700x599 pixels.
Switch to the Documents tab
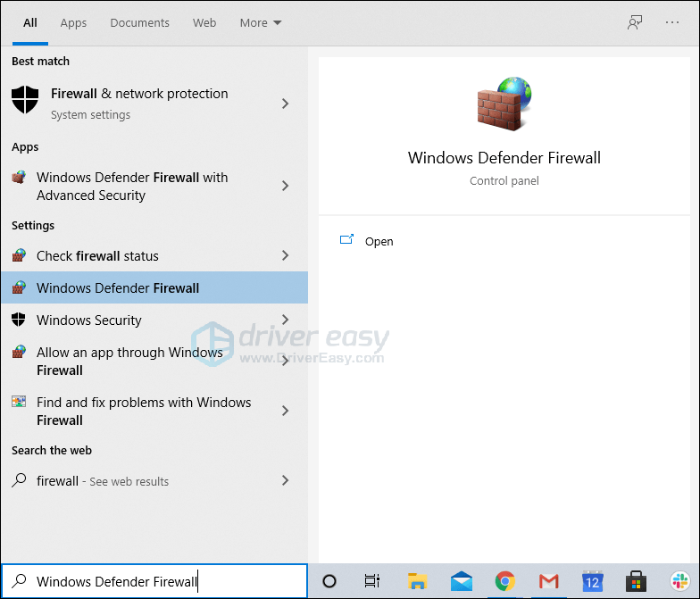click(139, 23)
